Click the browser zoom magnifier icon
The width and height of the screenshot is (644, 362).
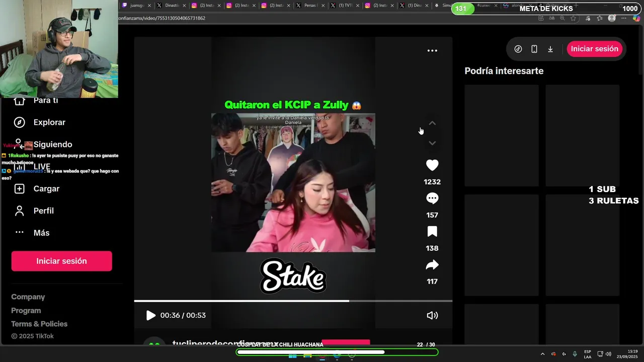pyautogui.click(x=562, y=18)
